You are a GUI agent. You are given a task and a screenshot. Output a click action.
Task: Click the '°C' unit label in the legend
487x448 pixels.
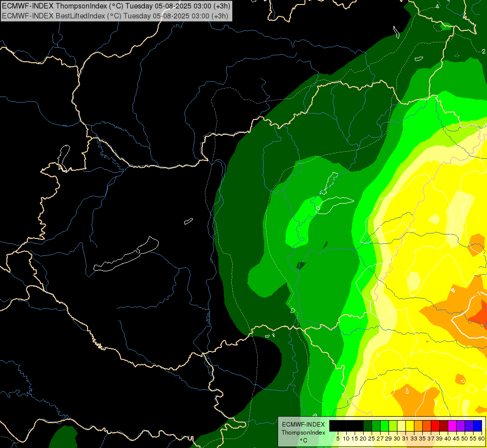pos(304,440)
